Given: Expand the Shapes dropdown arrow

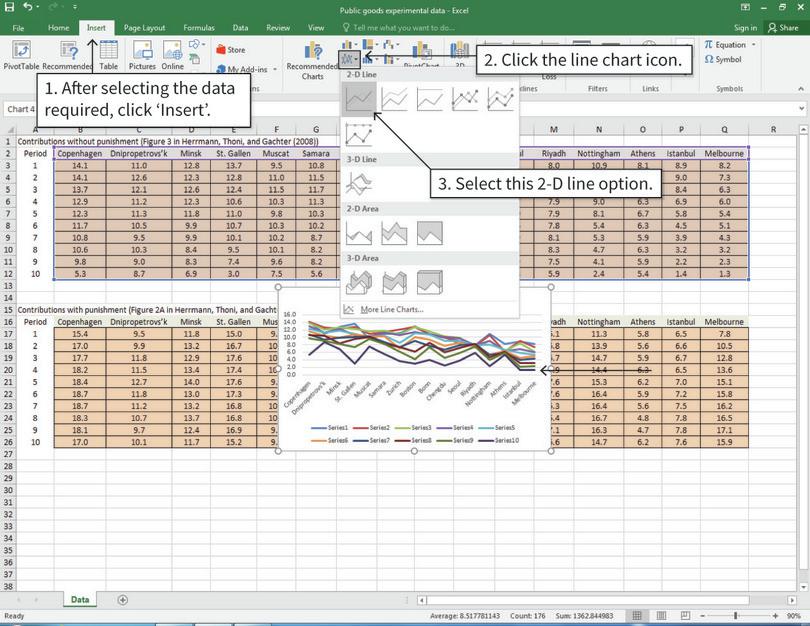Looking at the screenshot, I should click(204, 45).
